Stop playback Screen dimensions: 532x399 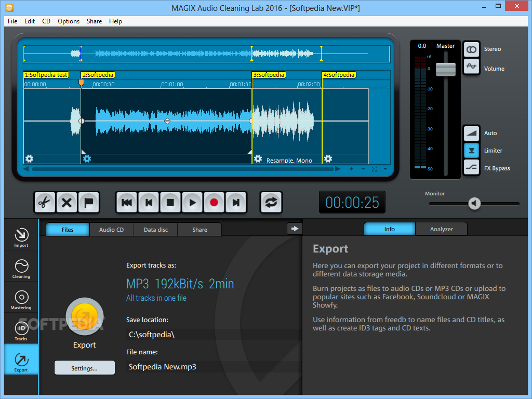[x=170, y=203]
